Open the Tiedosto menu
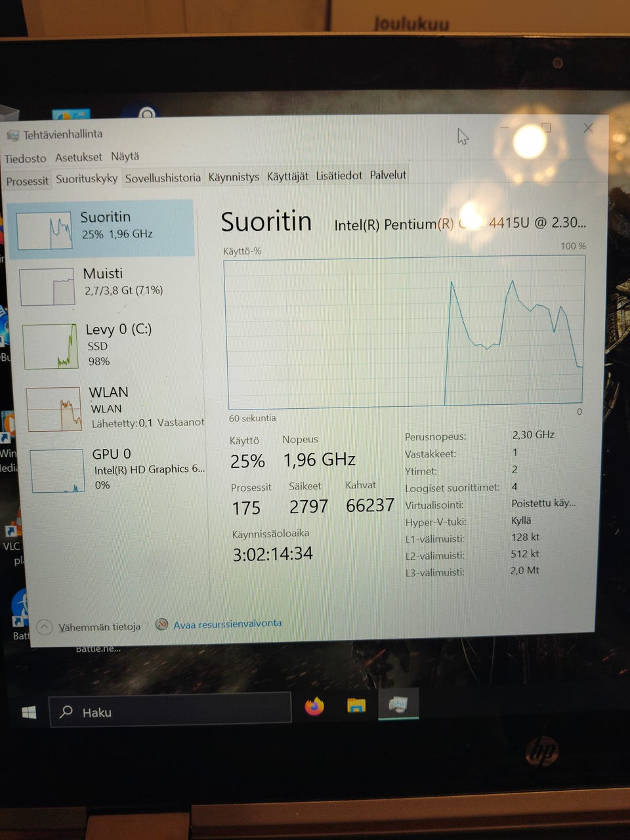 [x=26, y=159]
